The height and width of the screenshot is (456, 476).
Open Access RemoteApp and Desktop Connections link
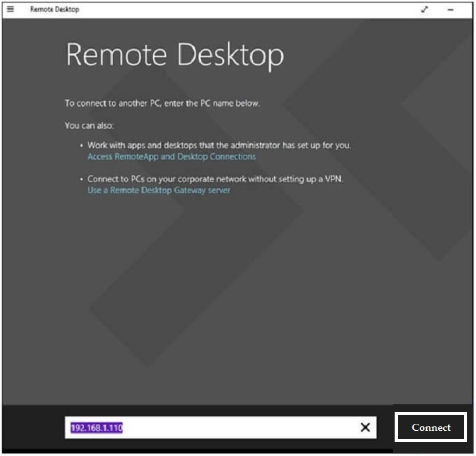tap(171, 156)
